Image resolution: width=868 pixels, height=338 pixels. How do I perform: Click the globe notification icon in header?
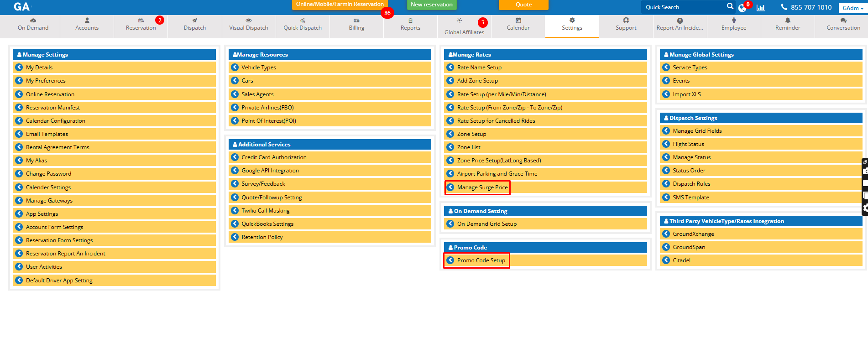tap(742, 8)
